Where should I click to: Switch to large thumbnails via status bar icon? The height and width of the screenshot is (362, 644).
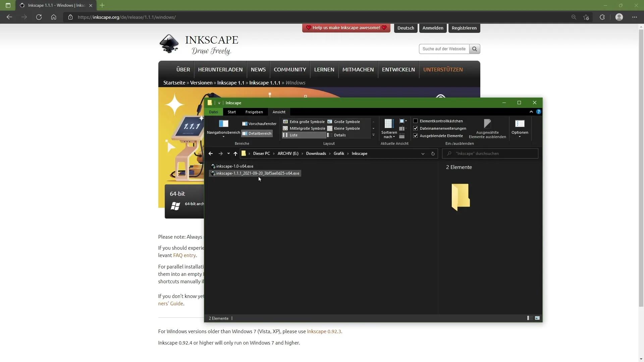[537, 318]
